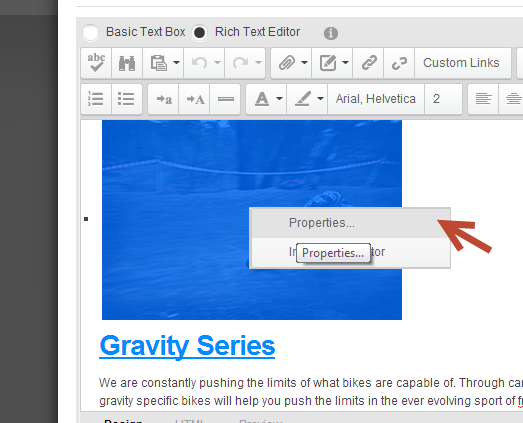Insert a horizontal rule
523x423 pixels.
tap(225, 99)
